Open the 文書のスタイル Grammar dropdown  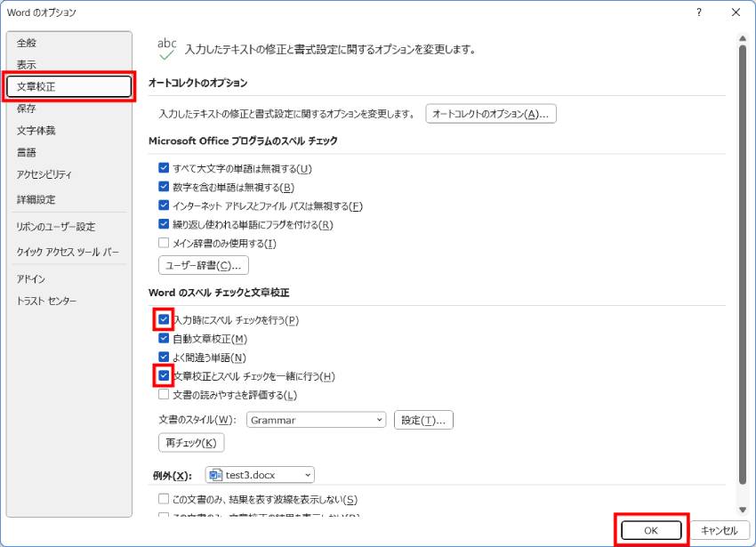[x=316, y=420]
